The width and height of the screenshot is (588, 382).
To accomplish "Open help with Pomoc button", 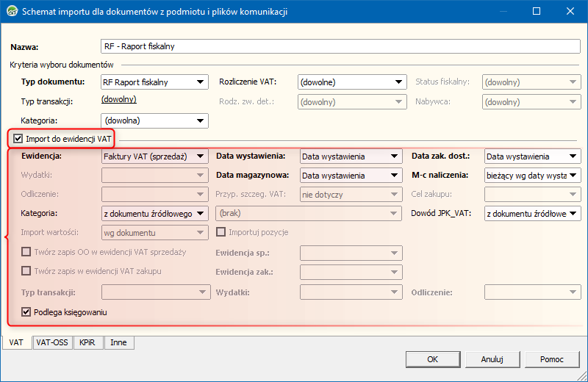I will pos(552,359).
